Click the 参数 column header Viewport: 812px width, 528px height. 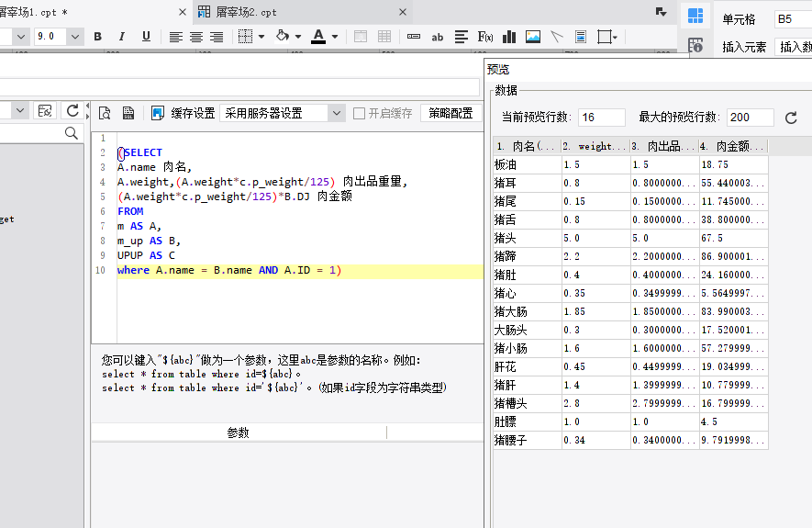(x=239, y=433)
